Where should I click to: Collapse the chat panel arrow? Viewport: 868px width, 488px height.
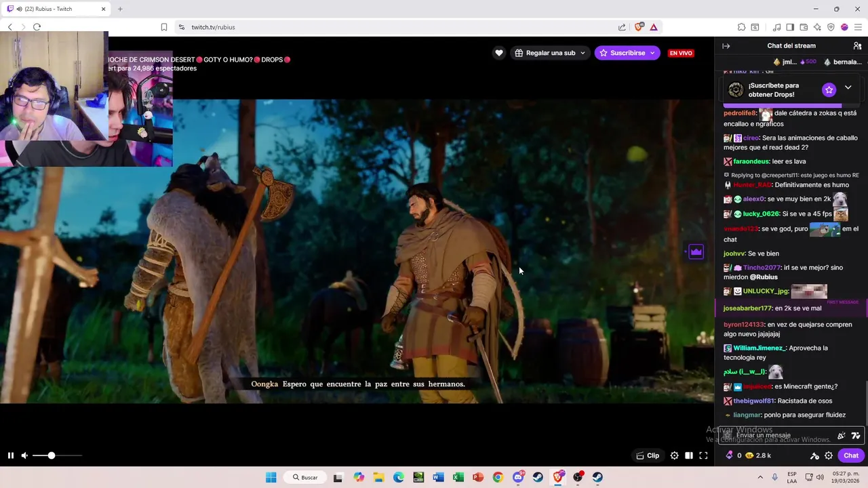pyautogui.click(x=726, y=46)
